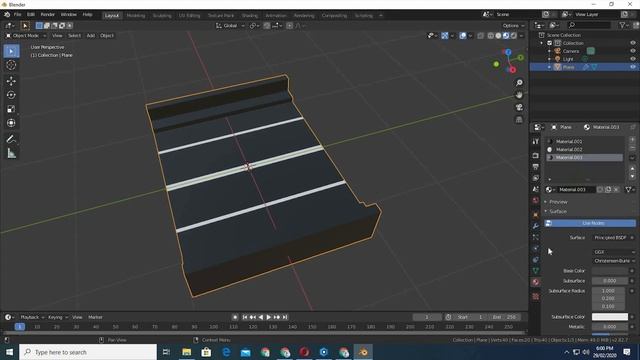Switch to the Modeling workspace tab
Image resolution: width=640 pixels, height=360 pixels.
136,16
